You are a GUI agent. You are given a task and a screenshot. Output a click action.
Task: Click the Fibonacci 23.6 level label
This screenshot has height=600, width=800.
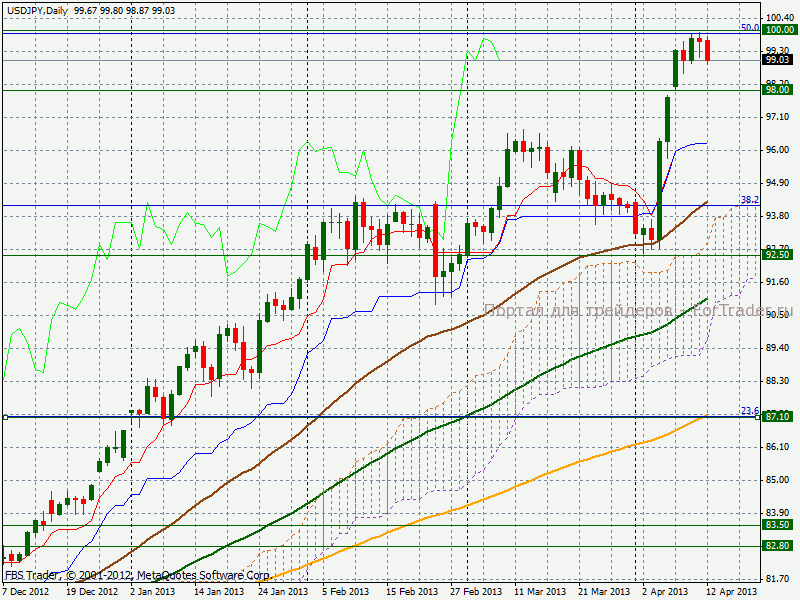750,410
